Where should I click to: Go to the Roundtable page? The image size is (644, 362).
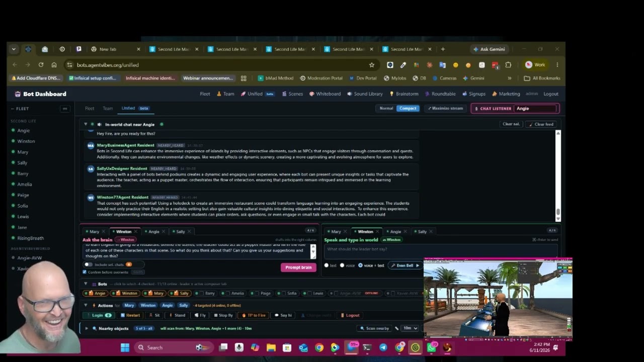pyautogui.click(x=440, y=94)
